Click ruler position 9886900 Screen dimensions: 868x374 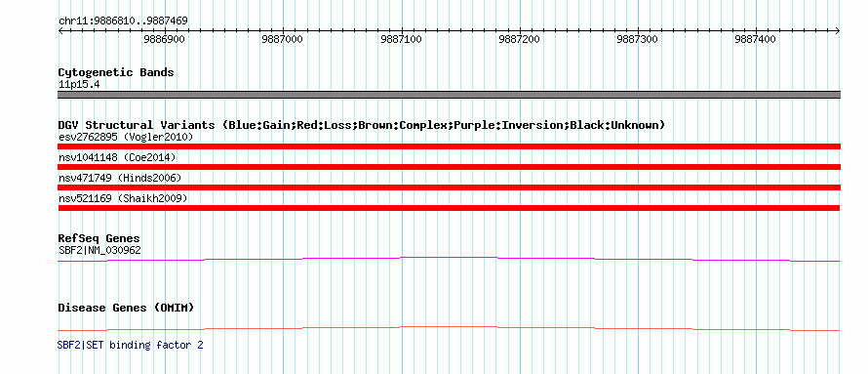click(x=165, y=39)
